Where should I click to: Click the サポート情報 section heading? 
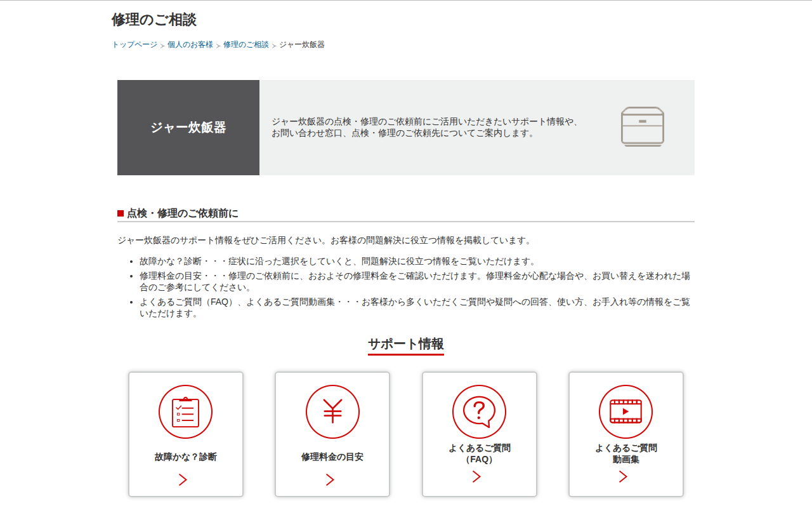pos(406,344)
